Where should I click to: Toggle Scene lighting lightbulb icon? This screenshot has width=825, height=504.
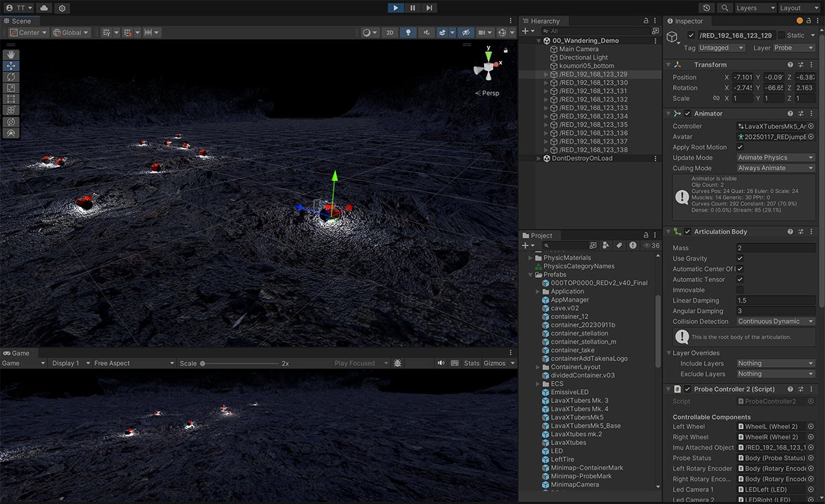(408, 32)
